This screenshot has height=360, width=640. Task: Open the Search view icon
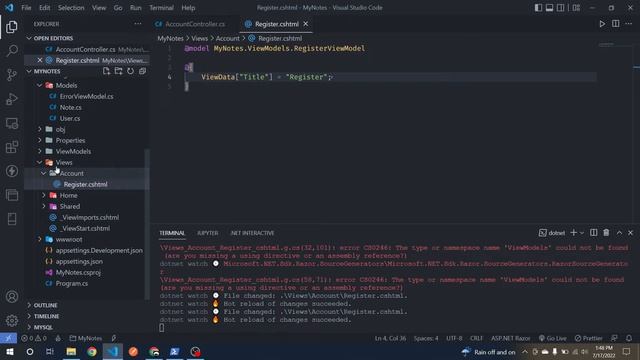point(12,51)
